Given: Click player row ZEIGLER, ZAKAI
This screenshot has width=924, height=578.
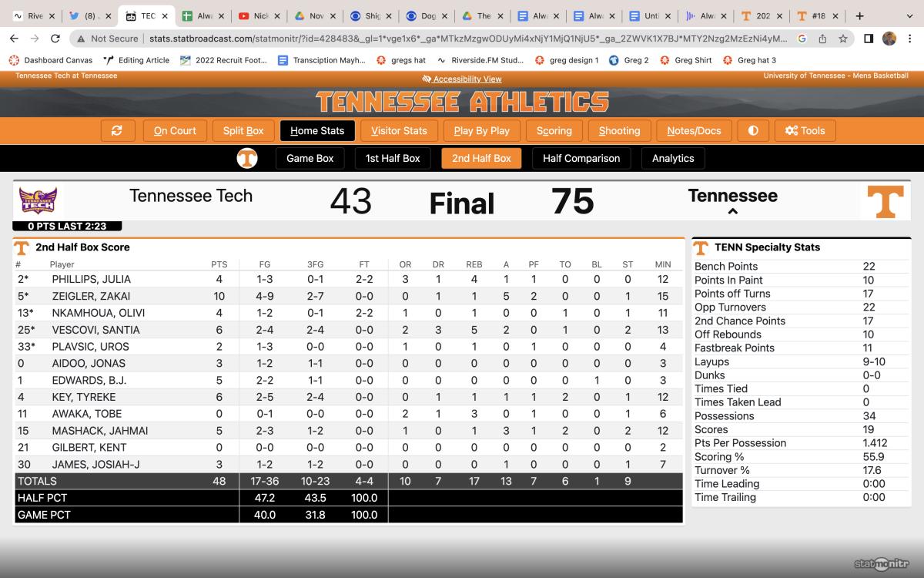Looking at the screenshot, I should pyautogui.click(x=348, y=296).
